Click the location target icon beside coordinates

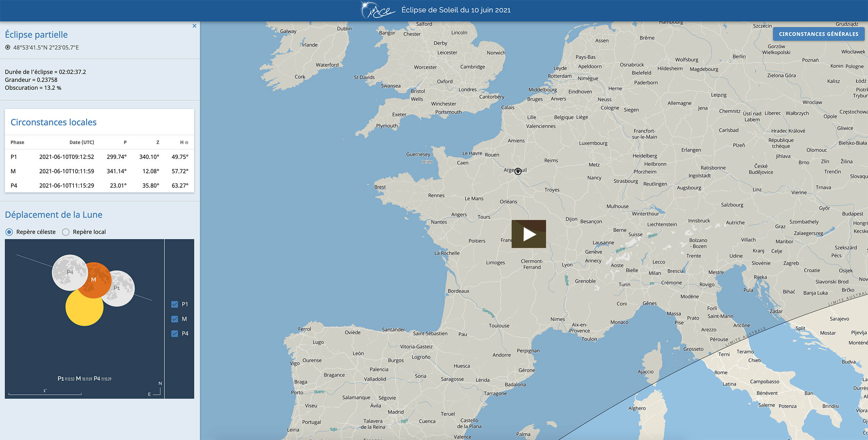coord(8,47)
